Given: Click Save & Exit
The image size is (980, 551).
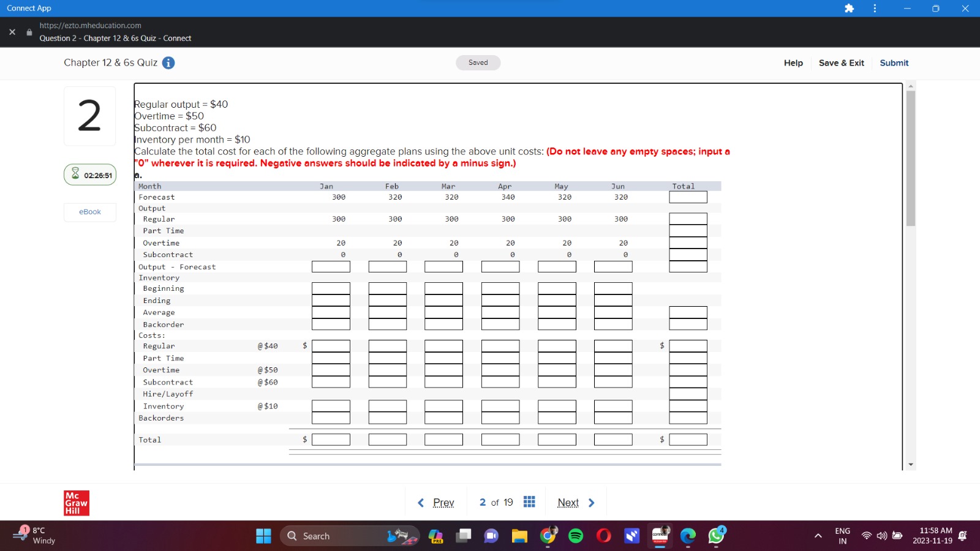Looking at the screenshot, I should point(841,63).
